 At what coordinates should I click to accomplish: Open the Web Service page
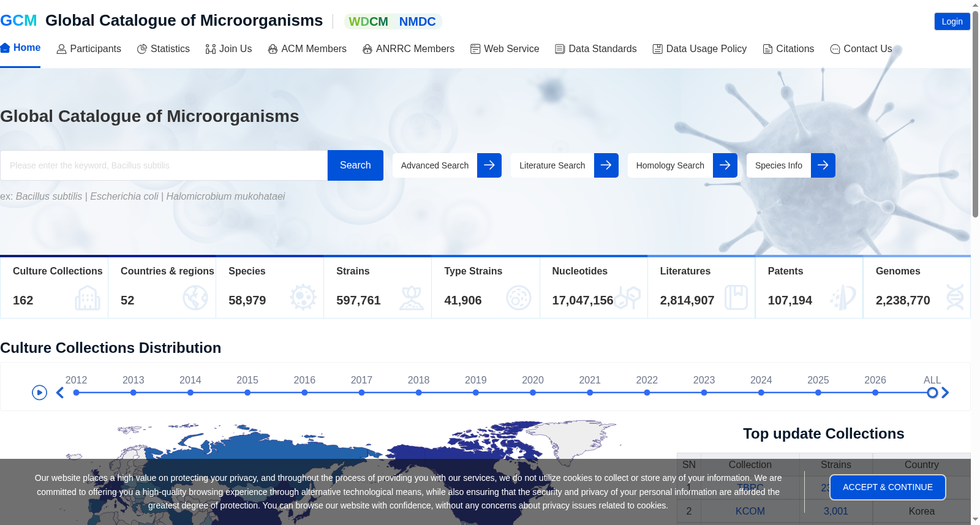coord(505,49)
